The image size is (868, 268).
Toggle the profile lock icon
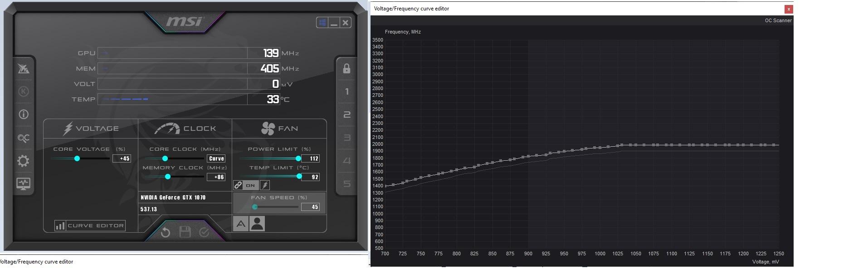tap(346, 68)
